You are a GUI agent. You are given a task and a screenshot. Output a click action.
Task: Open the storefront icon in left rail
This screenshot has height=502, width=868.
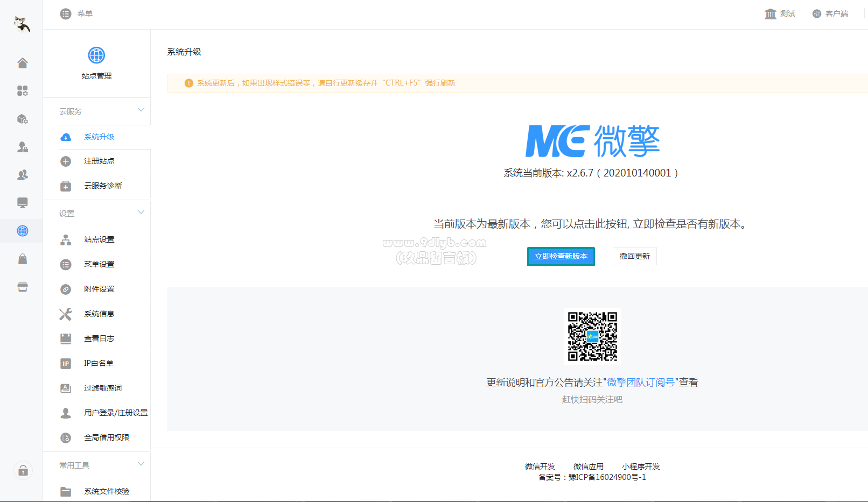tap(22, 287)
